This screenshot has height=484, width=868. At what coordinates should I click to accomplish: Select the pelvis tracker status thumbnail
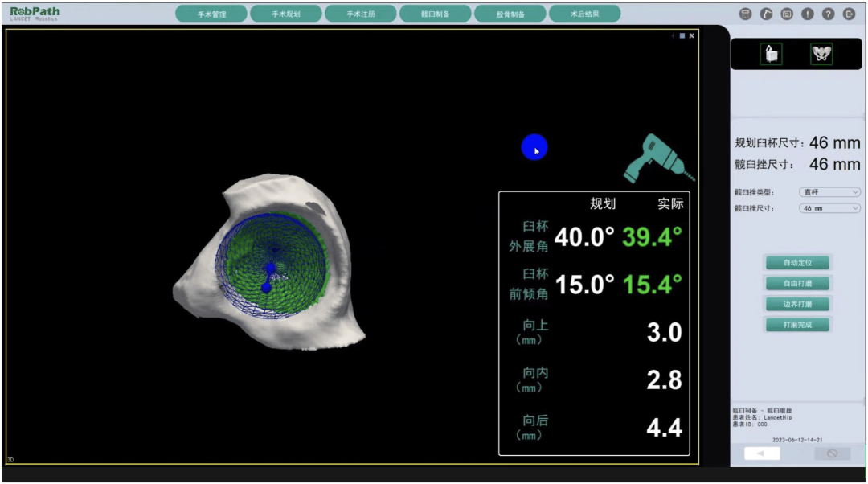tap(821, 54)
